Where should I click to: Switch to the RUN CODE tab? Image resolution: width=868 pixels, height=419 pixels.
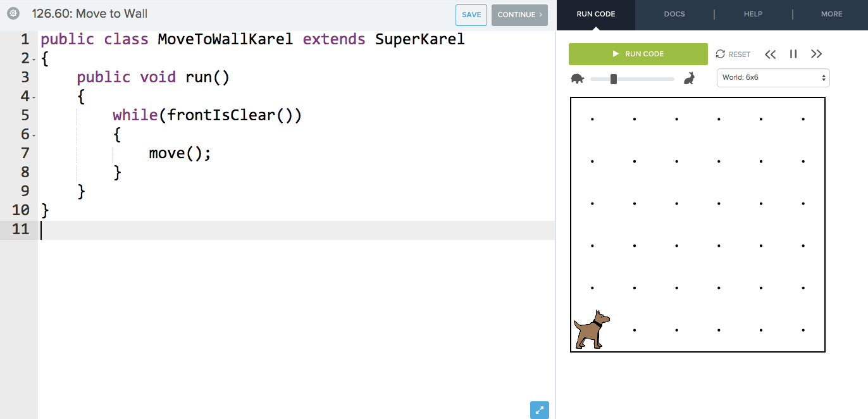click(595, 13)
